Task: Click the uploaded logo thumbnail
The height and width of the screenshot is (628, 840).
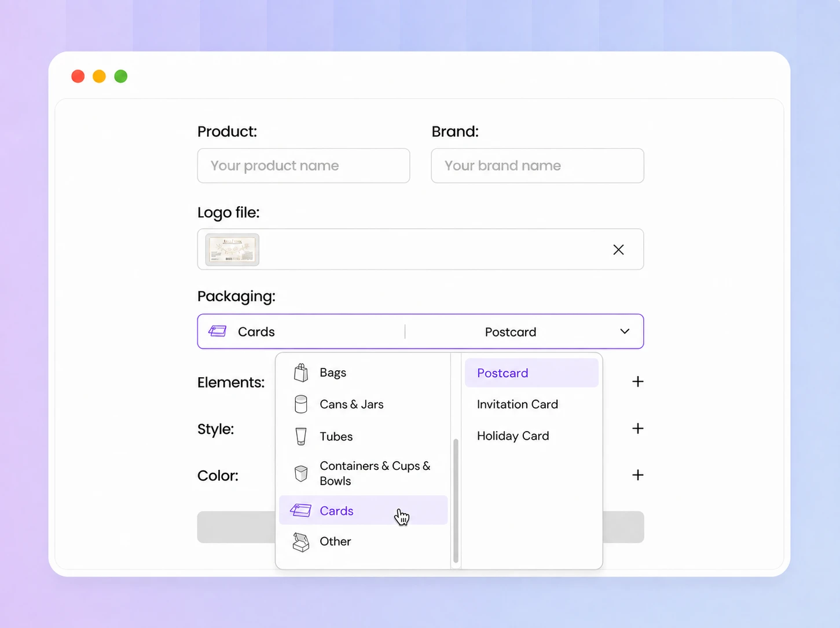Action: click(x=232, y=250)
